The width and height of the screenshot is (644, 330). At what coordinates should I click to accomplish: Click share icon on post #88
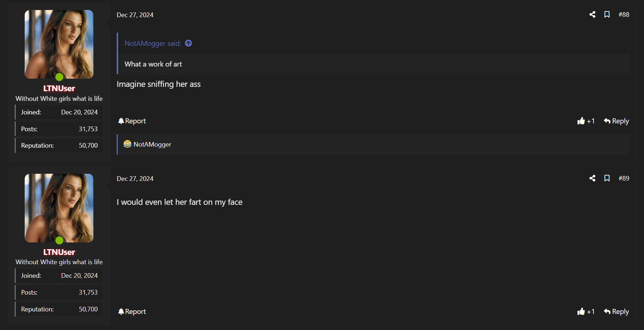[592, 15]
